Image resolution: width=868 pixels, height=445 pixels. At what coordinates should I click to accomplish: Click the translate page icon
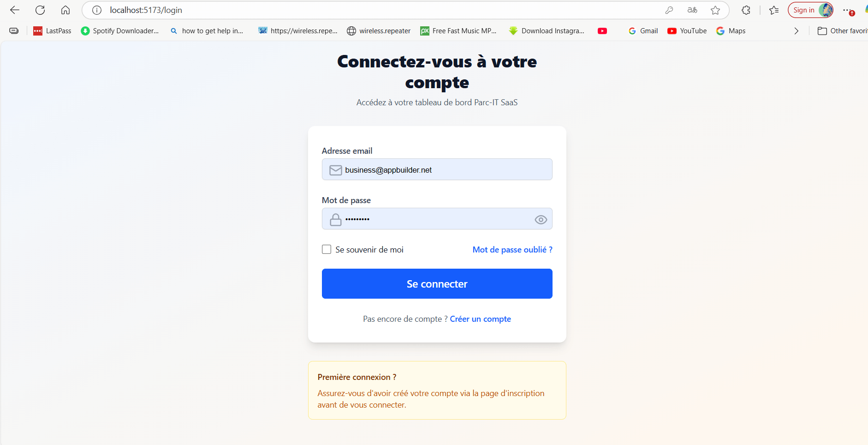[692, 10]
